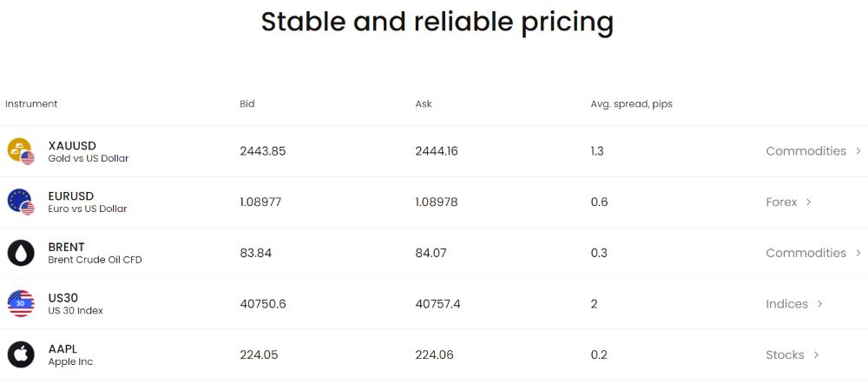This screenshot has width=868, height=391.
Task: Click the chevron arrow next to Indices
Action: tap(819, 304)
